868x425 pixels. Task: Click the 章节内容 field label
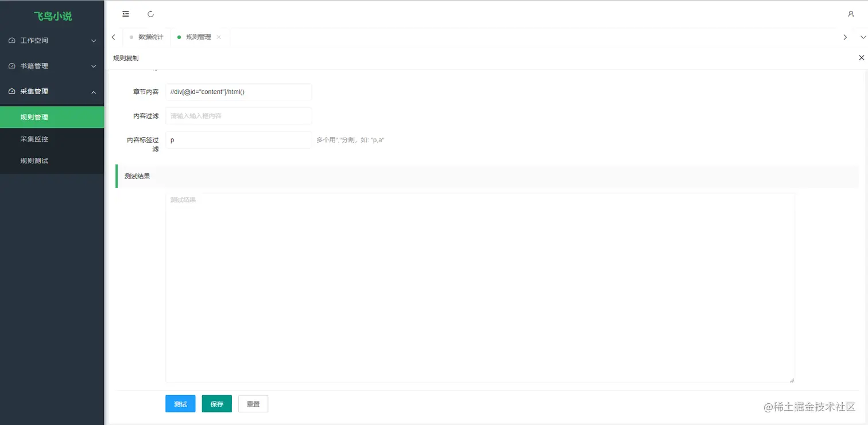pyautogui.click(x=146, y=92)
